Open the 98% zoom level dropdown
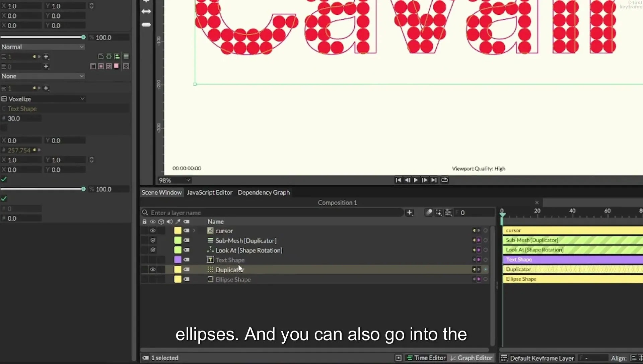 click(x=174, y=180)
